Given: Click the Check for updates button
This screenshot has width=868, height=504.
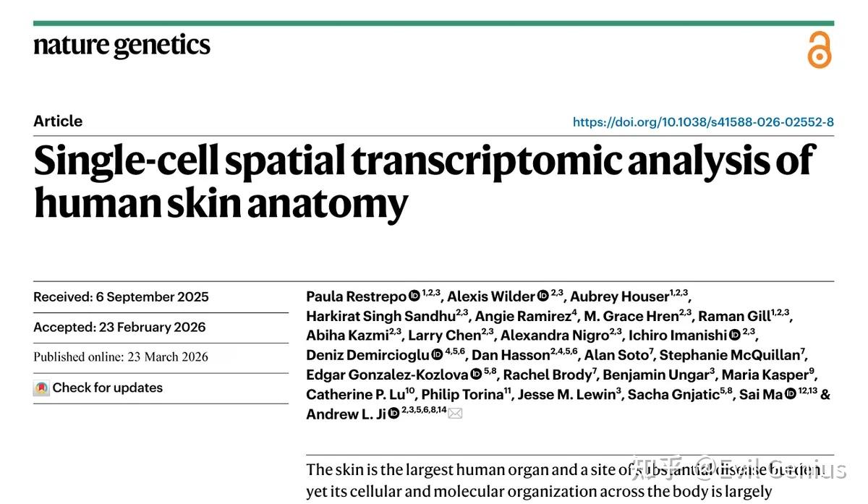Looking at the screenshot, I should pyautogui.click(x=98, y=388).
